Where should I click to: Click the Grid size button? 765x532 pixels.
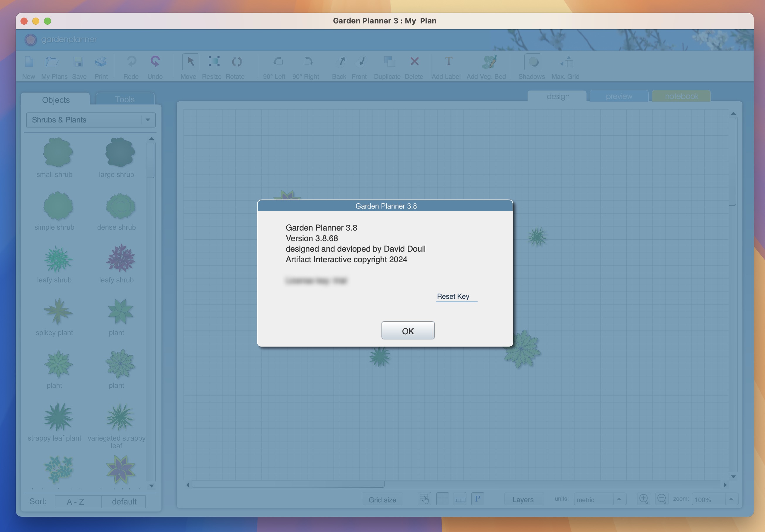382,499
